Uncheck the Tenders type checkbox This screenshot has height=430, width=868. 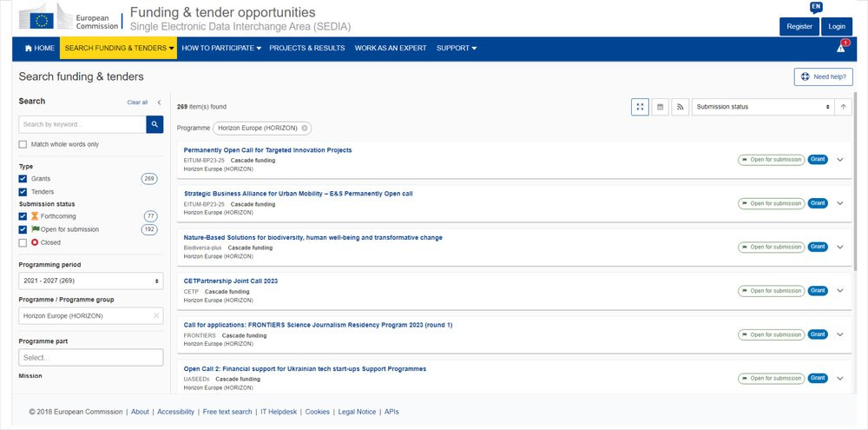coord(23,192)
